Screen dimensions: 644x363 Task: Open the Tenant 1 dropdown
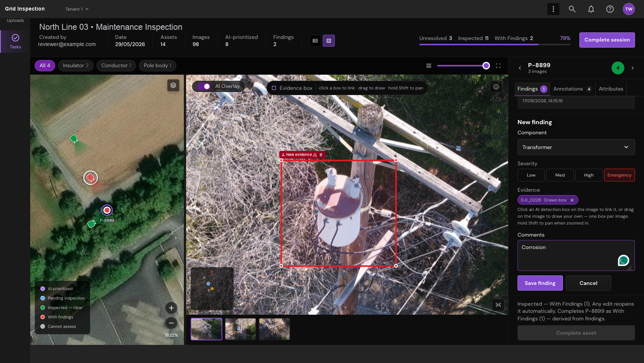tap(77, 9)
